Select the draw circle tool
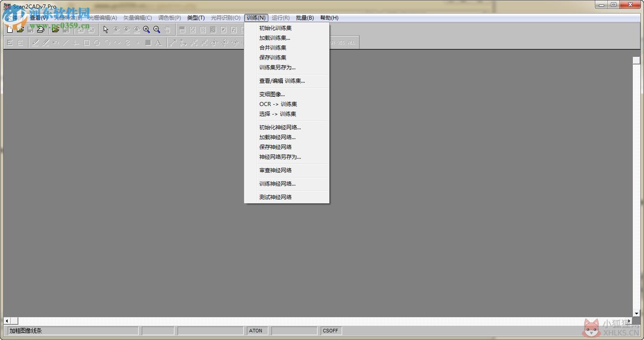644x340 pixels. click(97, 43)
